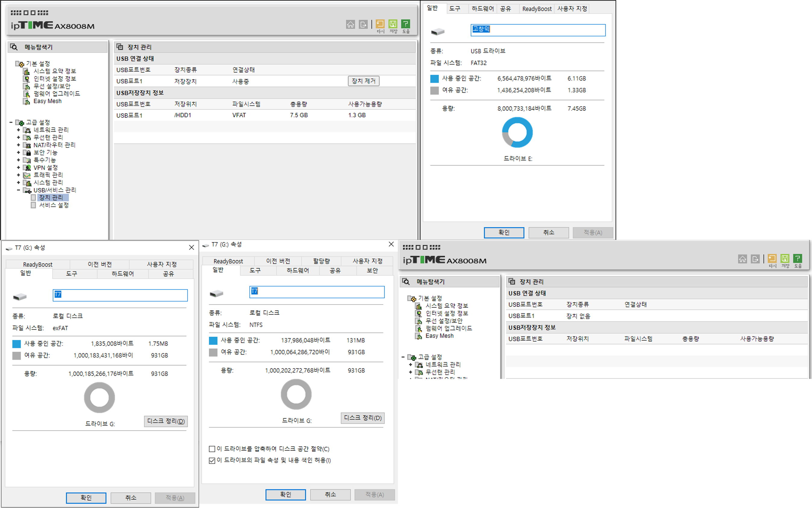This screenshot has width=812, height=508.
Task: Click 장치 제거 button for USB포트1
Action: click(x=364, y=81)
